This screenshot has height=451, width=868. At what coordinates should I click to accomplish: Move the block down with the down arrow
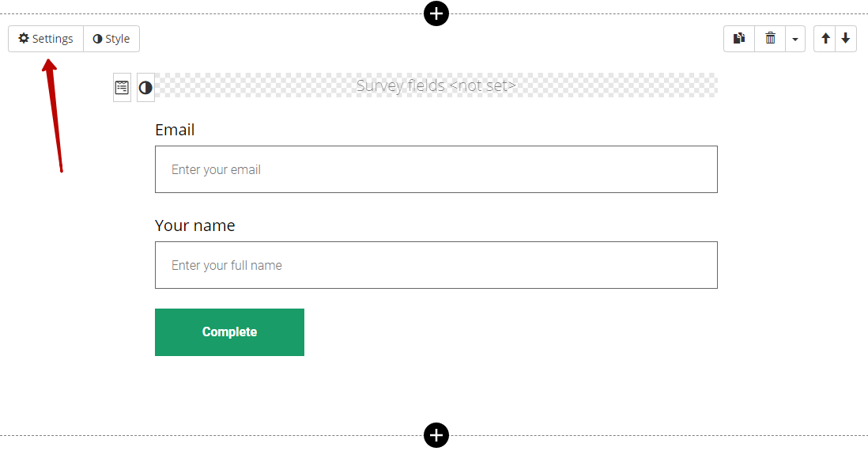[846, 39]
